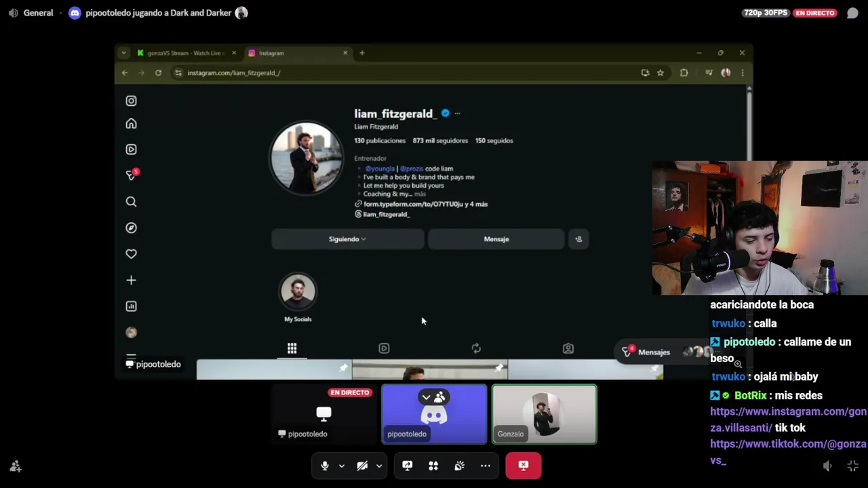
Task: Switch to the Reels tab on profile
Action: point(384,348)
